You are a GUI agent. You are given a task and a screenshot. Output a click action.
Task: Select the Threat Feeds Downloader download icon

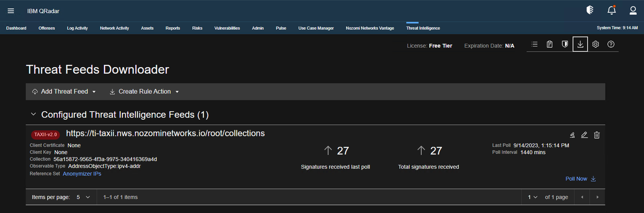[580, 44]
